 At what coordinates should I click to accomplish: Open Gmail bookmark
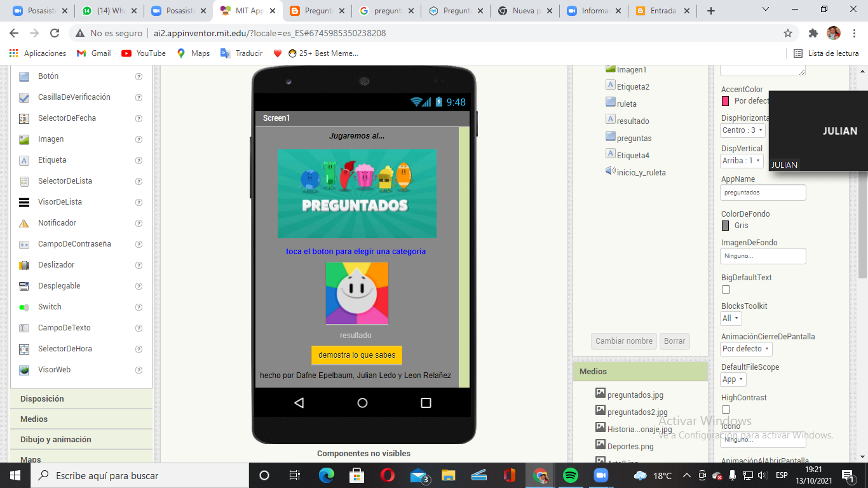pyautogui.click(x=94, y=53)
